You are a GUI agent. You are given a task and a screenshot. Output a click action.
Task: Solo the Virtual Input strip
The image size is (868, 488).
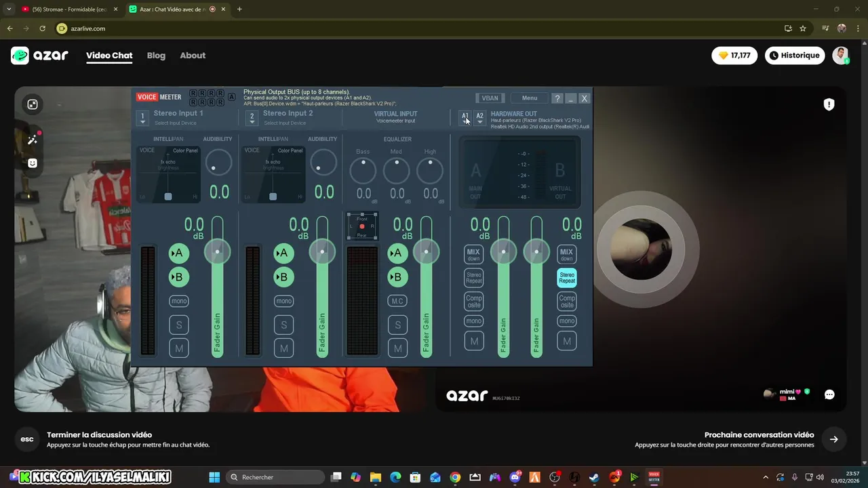[397, 325]
